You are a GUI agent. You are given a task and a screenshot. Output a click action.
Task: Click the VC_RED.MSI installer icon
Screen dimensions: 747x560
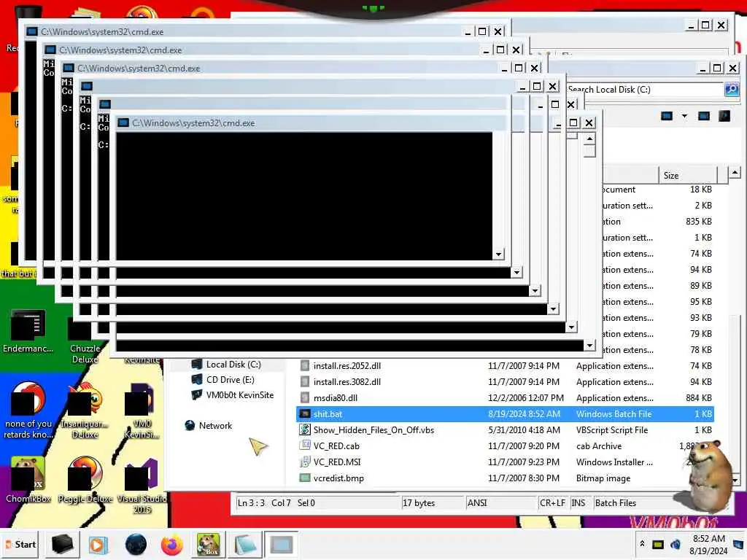point(305,462)
